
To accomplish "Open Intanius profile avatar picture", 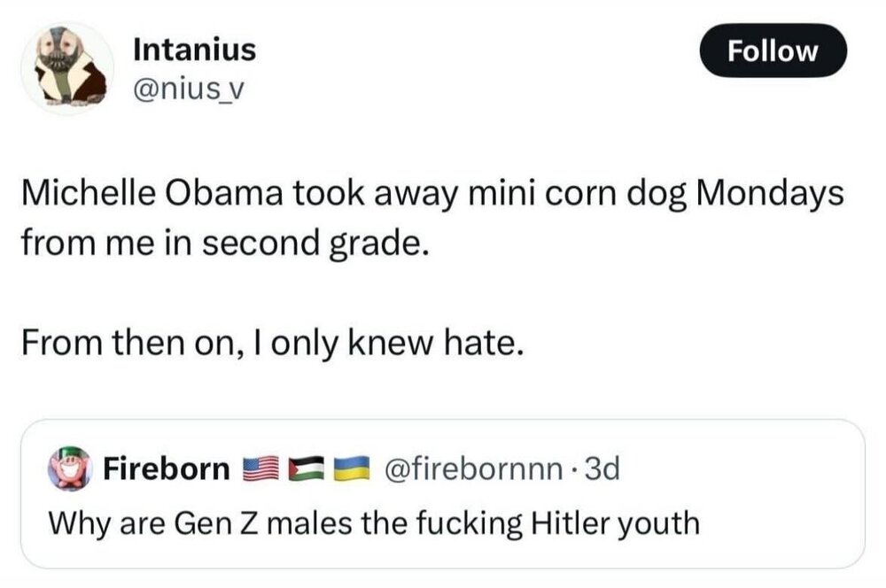I will [x=67, y=68].
